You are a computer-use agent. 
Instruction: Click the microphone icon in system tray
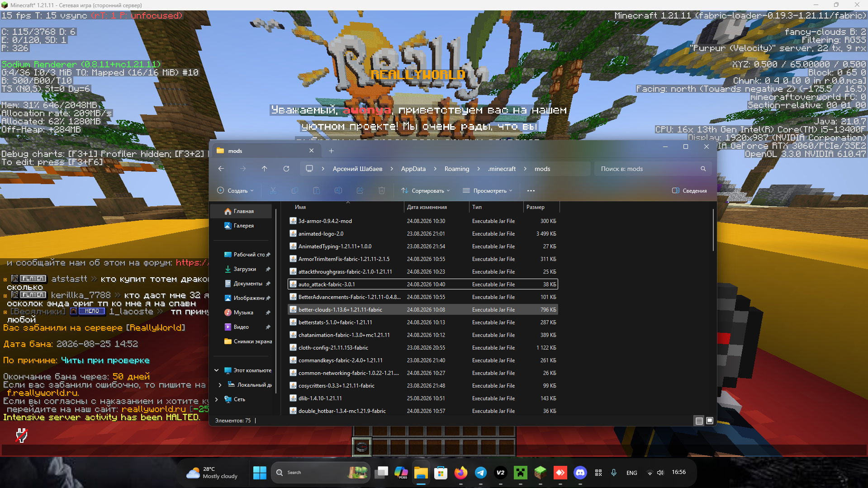pyautogui.click(x=614, y=473)
